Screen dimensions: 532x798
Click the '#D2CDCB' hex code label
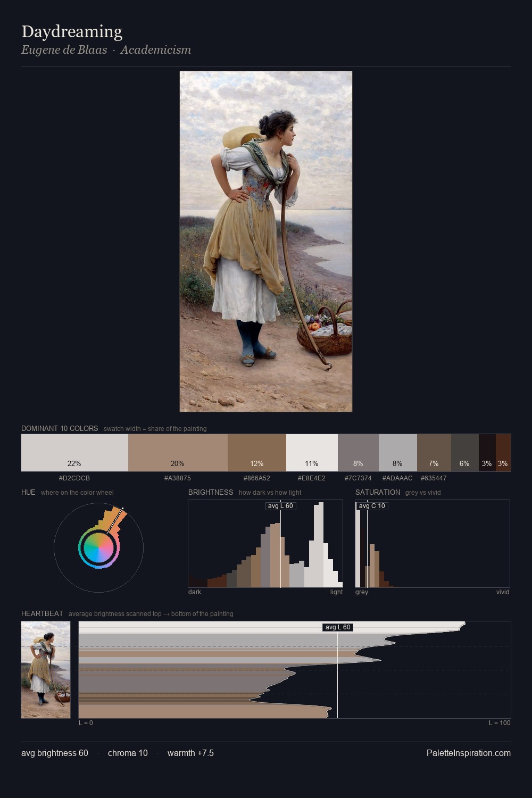[74, 478]
